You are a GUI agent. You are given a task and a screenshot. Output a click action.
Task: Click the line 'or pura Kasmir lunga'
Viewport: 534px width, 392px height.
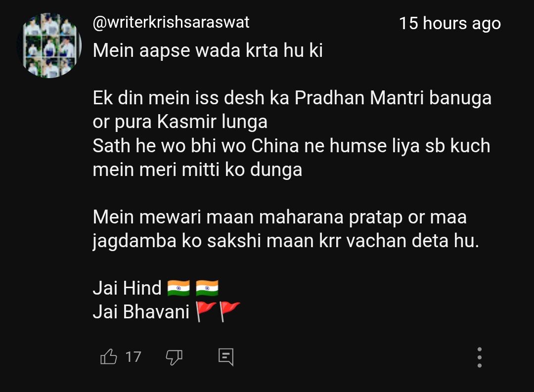[x=180, y=122]
